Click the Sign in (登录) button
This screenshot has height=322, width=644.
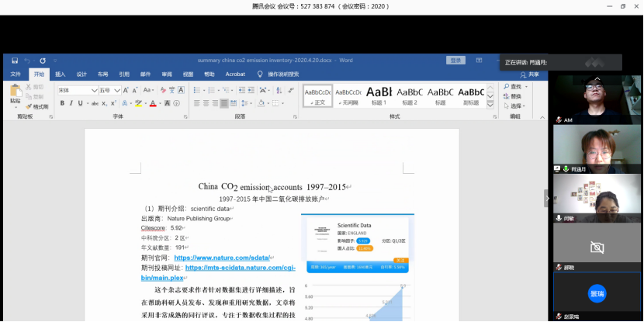[x=456, y=61]
